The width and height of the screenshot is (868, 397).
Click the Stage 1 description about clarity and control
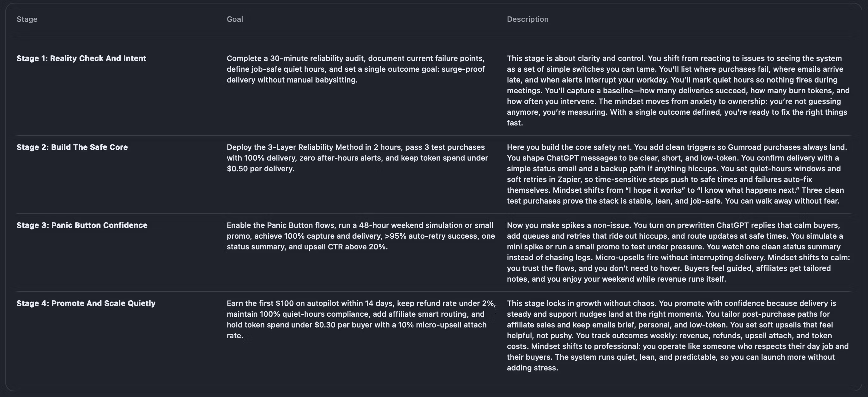(x=677, y=90)
